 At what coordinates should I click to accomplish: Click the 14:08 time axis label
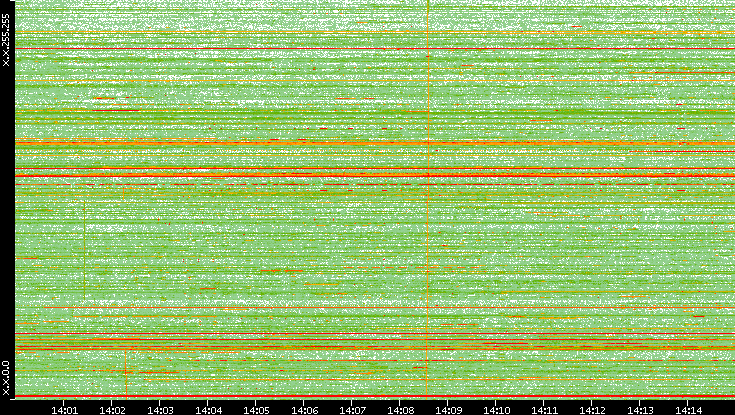coord(400,410)
